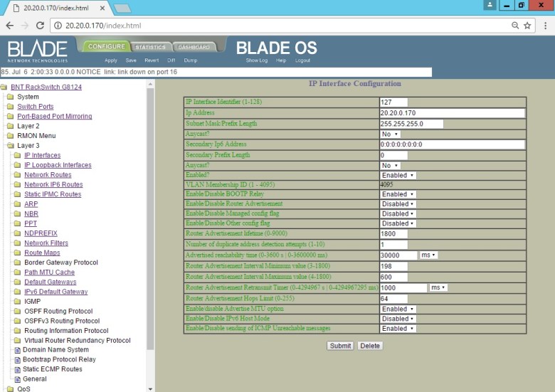The width and height of the screenshot is (555, 392).
Task: Open IP Loopback Interfaces link
Action: [58, 165]
